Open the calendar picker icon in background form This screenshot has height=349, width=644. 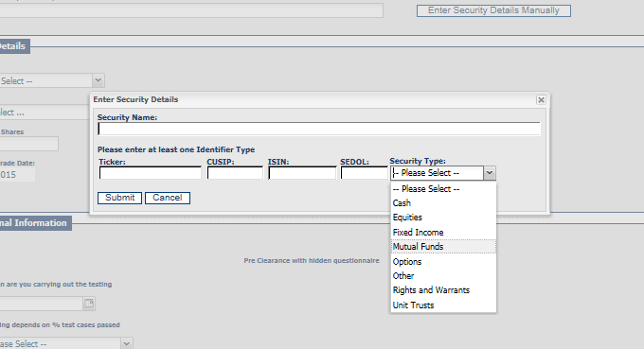(89, 304)
